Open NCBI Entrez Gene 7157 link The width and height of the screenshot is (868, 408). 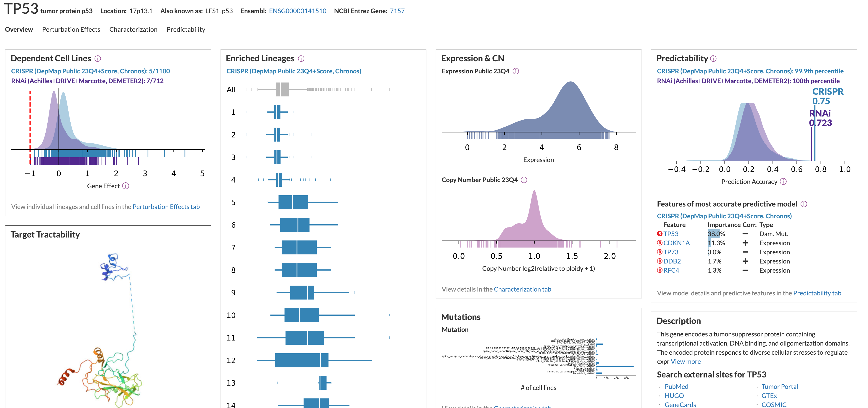(397, 11)
